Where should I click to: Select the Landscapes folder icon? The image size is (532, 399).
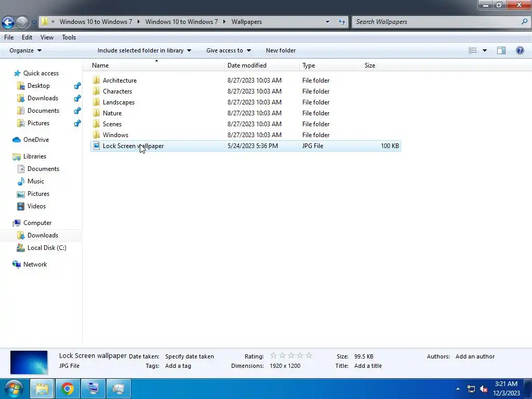click(96, 102)
